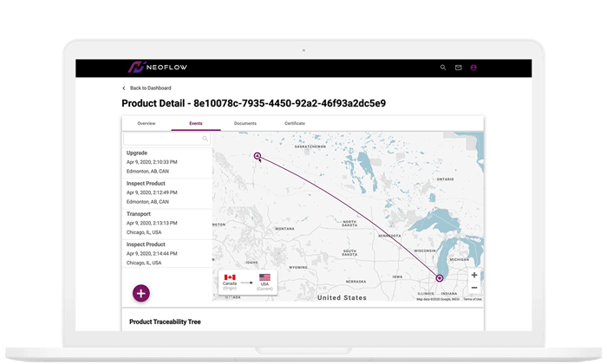Click the events search input field
Screen dimensions: 607x364
pos(163,139)
